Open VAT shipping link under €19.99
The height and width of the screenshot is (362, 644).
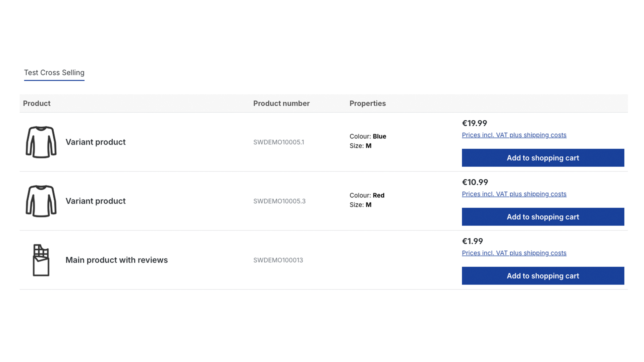(x=514, y=135)
